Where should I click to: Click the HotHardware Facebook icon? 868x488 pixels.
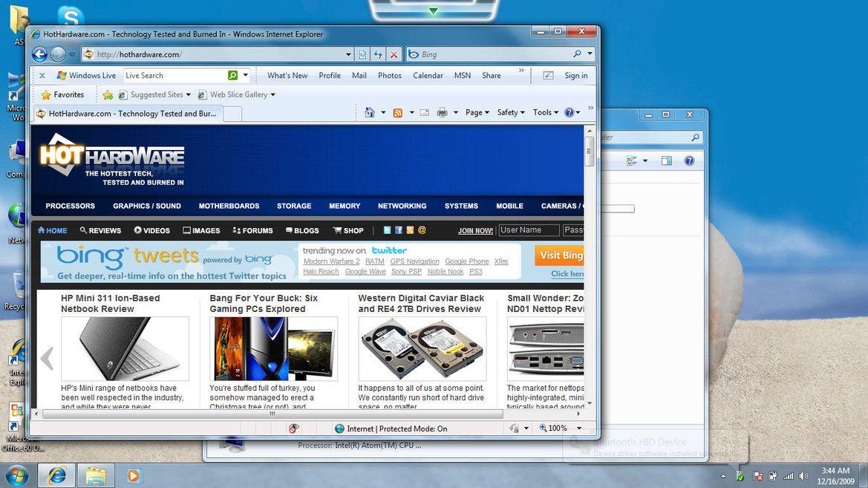pos(399,230)
